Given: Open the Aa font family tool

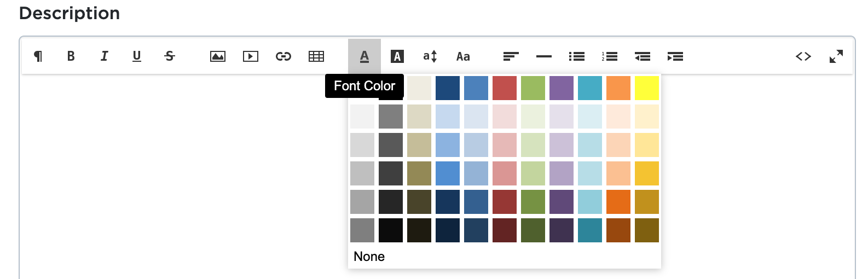Looking at the screenshot, I should click(463, 56).
